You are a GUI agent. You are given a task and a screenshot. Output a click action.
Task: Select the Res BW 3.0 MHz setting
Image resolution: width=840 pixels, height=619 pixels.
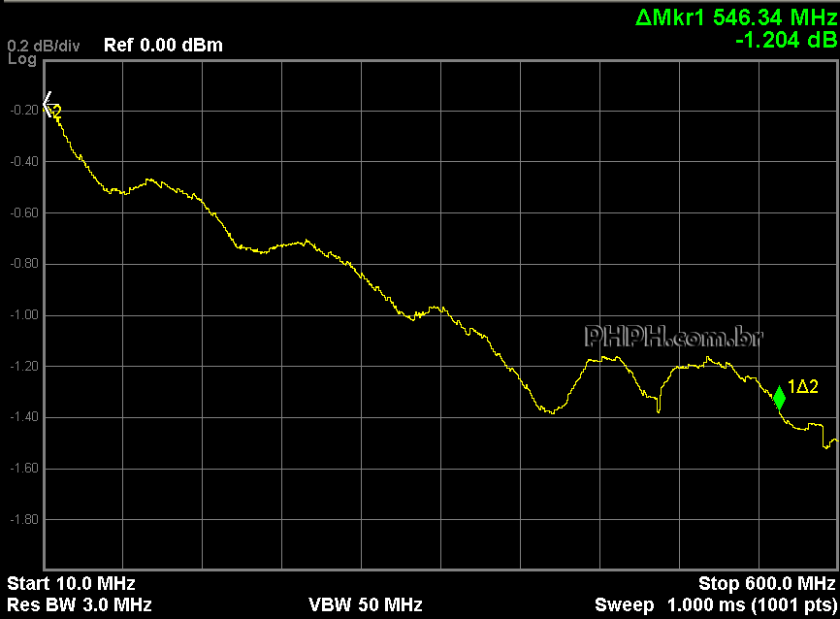80,604
